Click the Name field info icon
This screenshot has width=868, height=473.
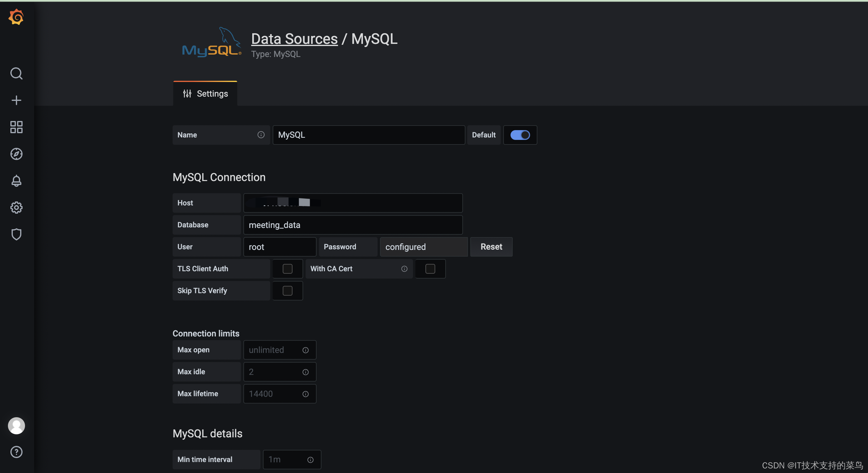pyautogui.click(x=261, y=135)
